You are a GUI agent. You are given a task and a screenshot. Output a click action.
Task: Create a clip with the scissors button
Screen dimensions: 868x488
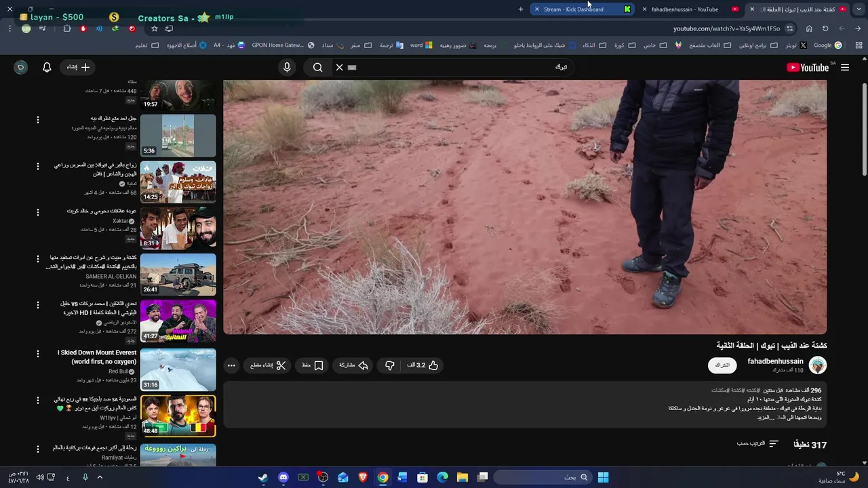click(x=268, y=365)
